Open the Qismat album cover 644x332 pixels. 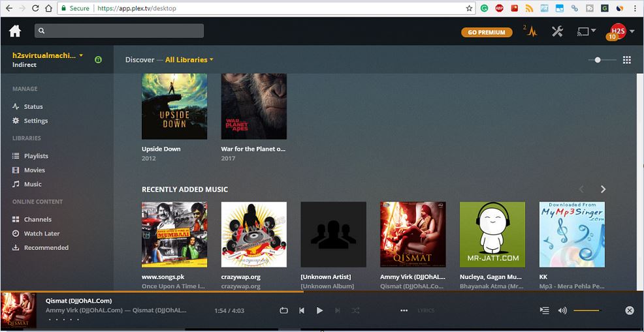pos(413,234)
